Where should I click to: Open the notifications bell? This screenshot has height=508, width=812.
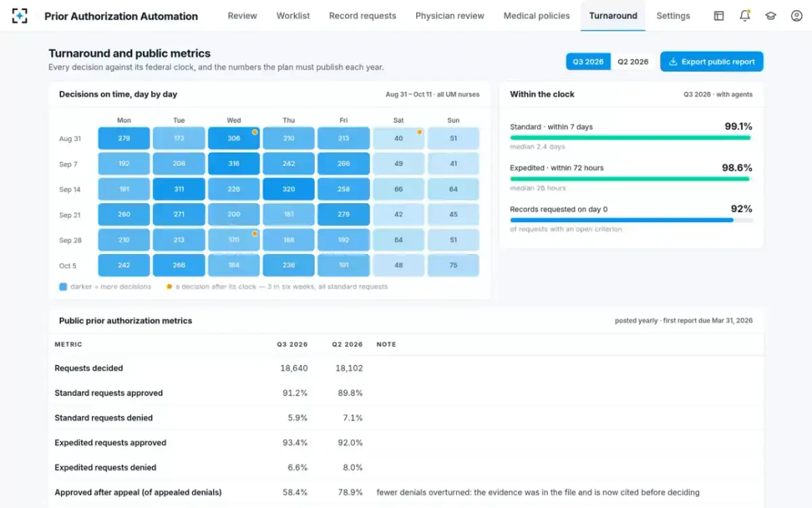[745, 16]
